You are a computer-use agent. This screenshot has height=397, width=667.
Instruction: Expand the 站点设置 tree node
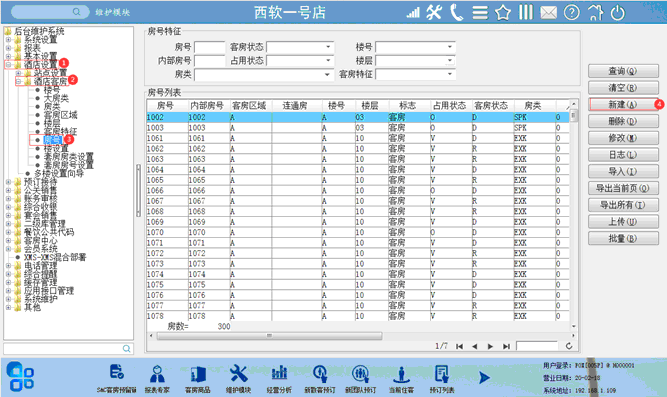point(18,73)
